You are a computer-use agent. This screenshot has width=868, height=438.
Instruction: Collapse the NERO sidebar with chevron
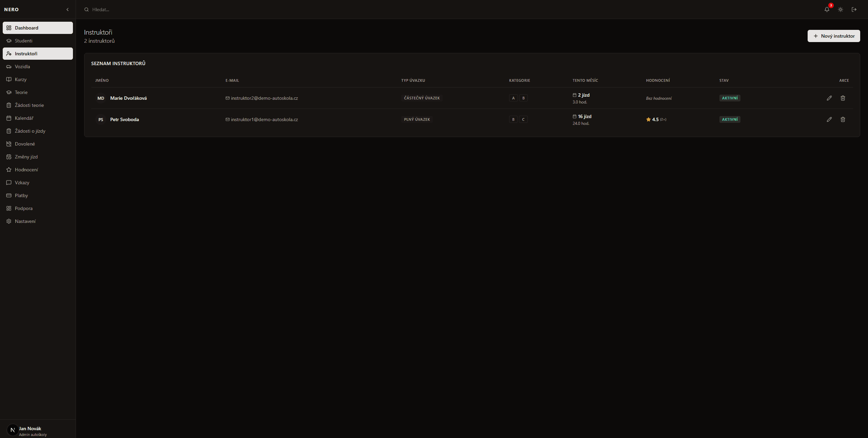click(67, 9)
